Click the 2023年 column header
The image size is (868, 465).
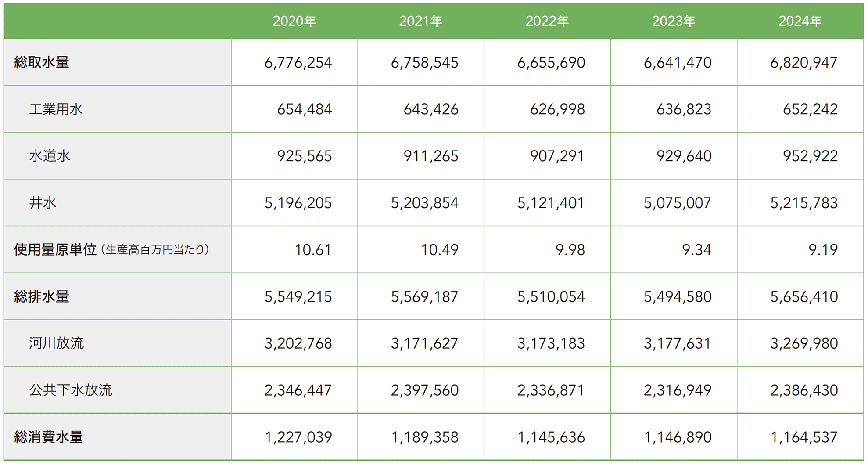coord(673,21)
